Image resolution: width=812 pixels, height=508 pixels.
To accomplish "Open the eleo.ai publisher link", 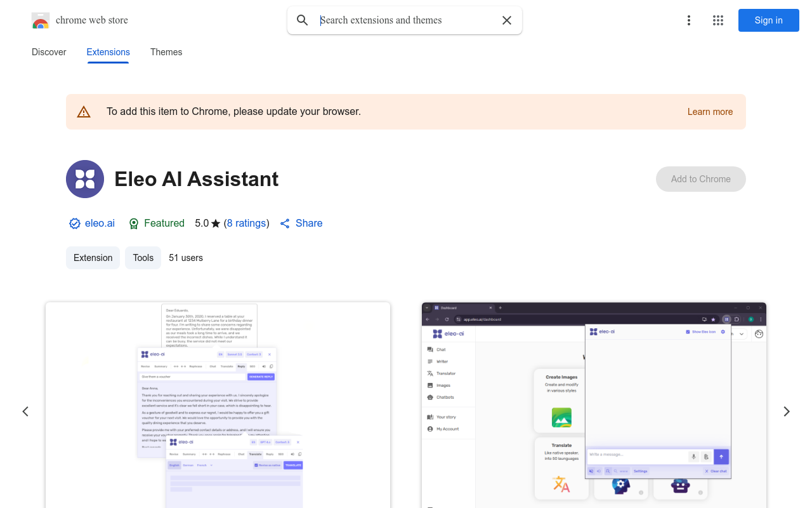I will pyautogui.click(x=100, y=224).
